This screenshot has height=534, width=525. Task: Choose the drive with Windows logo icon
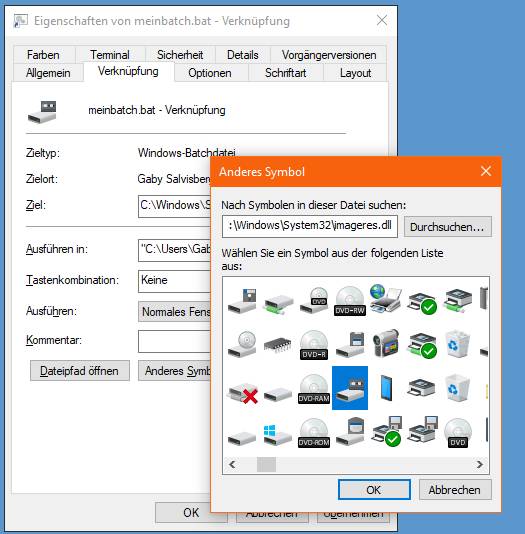(x=278, y=435)
